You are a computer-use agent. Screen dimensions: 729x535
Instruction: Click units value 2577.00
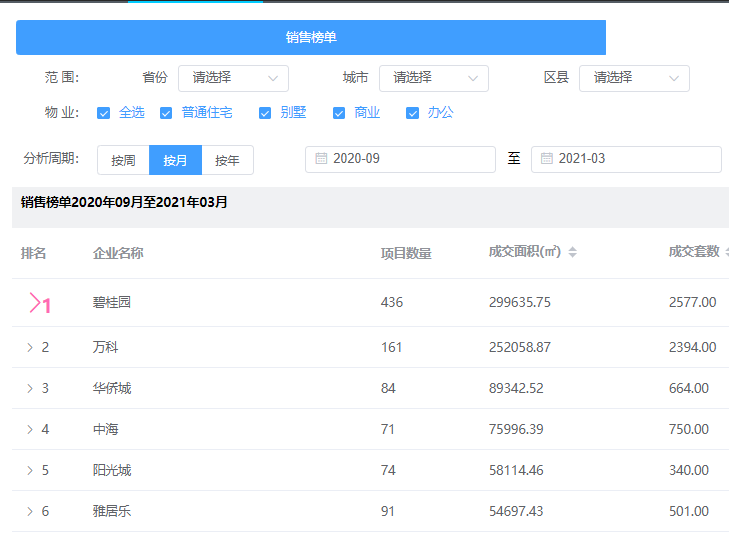(693, 303)
